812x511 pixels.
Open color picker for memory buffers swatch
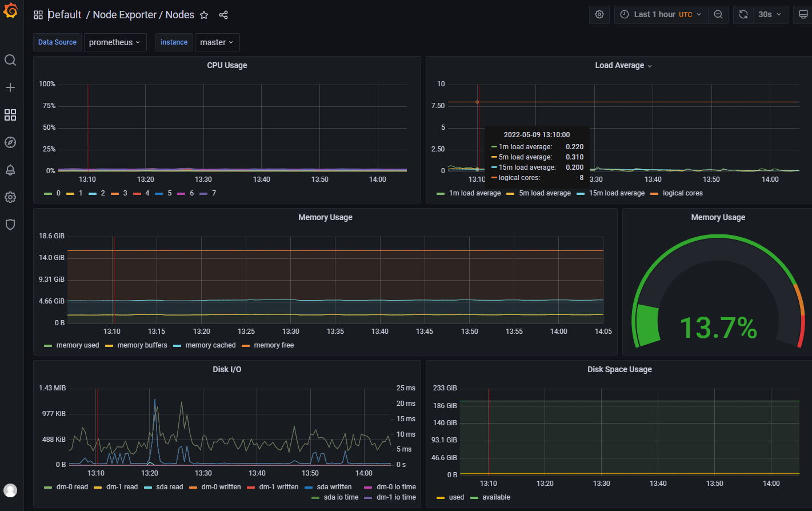109,346
